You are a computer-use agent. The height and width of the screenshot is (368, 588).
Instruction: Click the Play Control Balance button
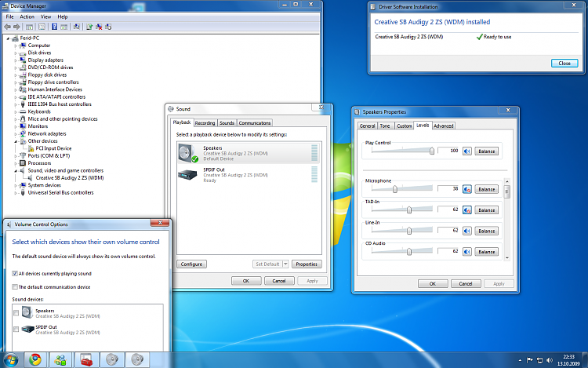pyautogui.click(x=487, y=151)
